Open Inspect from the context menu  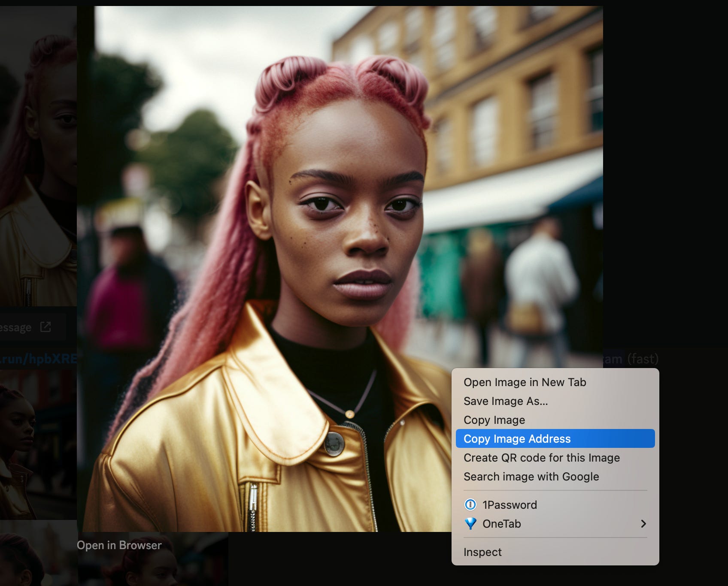click(x=482, y=552)
